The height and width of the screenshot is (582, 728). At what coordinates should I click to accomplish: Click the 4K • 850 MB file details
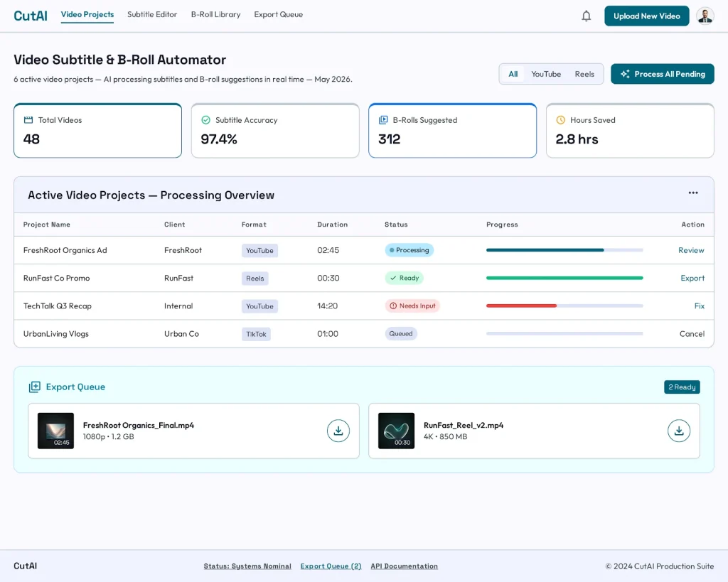pos(445,437)
